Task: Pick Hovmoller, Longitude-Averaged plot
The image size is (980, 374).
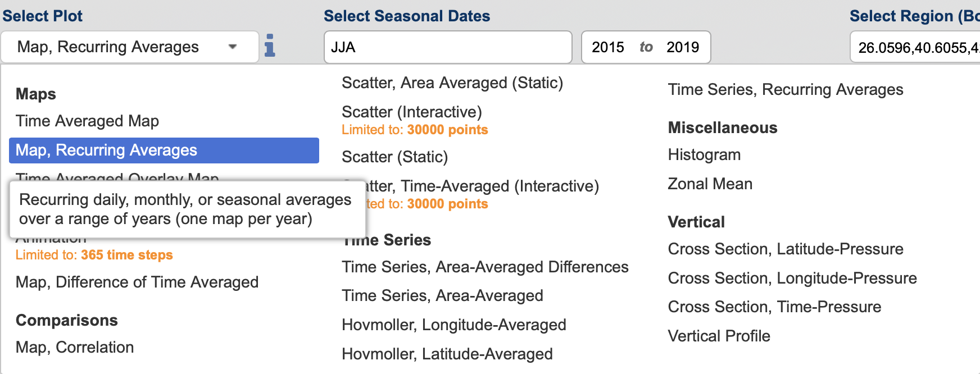Action: coord(454,325)
